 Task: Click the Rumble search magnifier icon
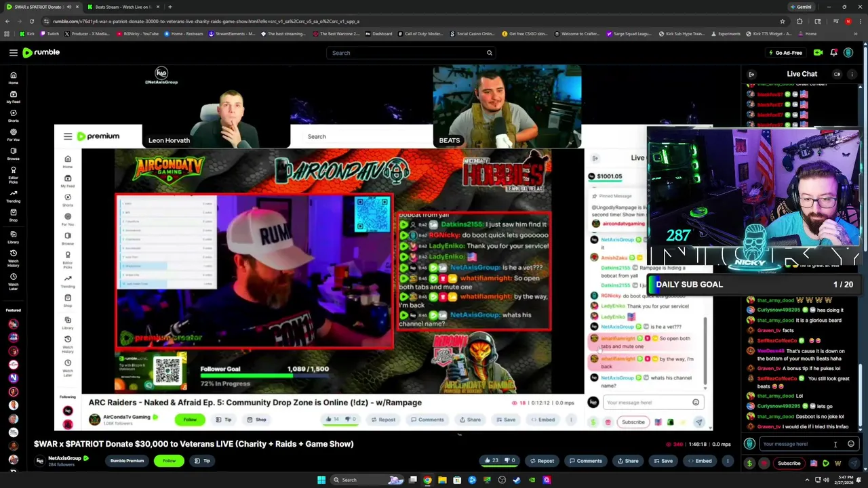point(489,53)
